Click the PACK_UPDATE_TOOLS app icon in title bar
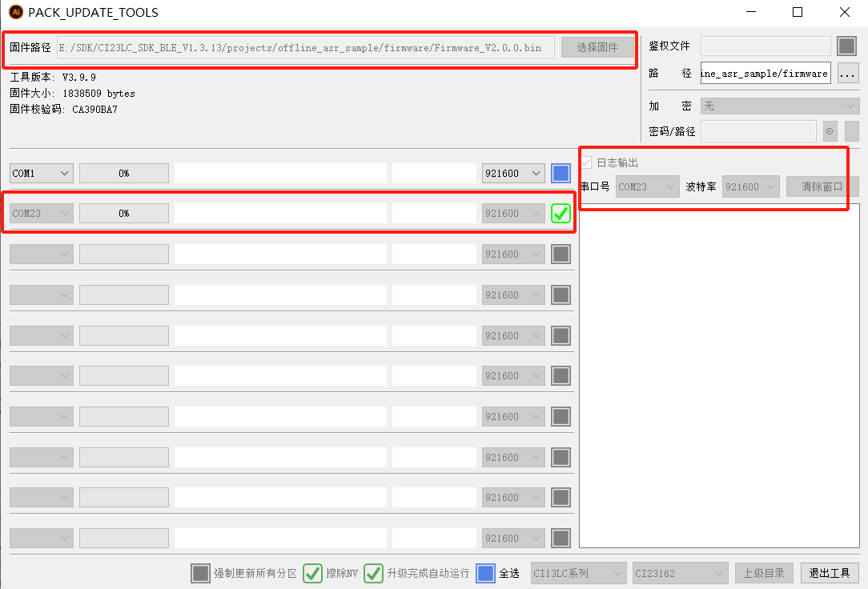The image size is (868, 589). click(x=15, y=12)
